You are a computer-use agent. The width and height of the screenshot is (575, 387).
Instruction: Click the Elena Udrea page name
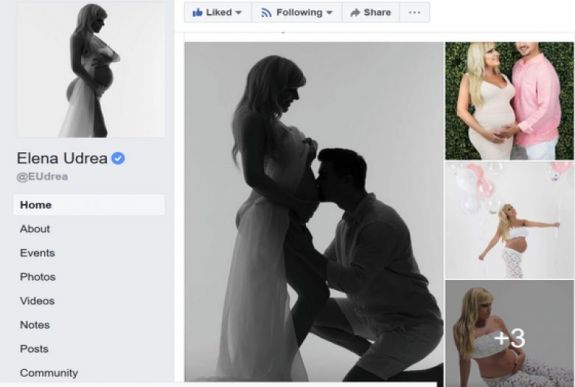62,158
